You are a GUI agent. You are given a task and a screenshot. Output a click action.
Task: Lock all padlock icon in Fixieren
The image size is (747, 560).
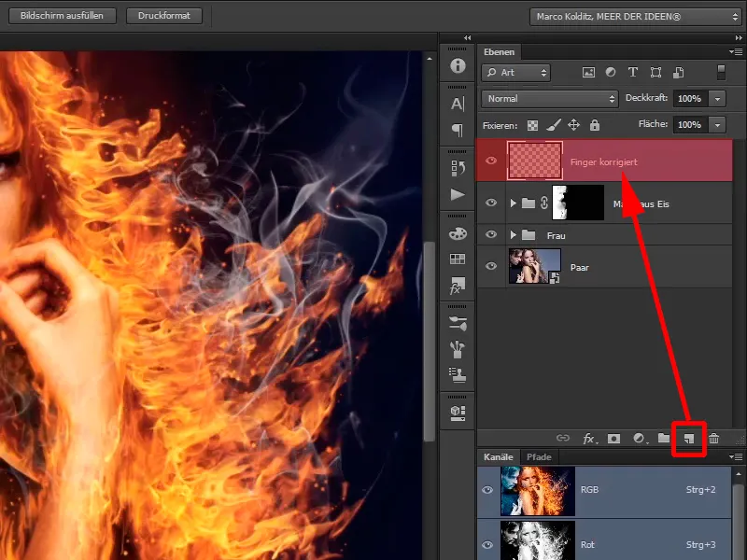coord(595,125)
